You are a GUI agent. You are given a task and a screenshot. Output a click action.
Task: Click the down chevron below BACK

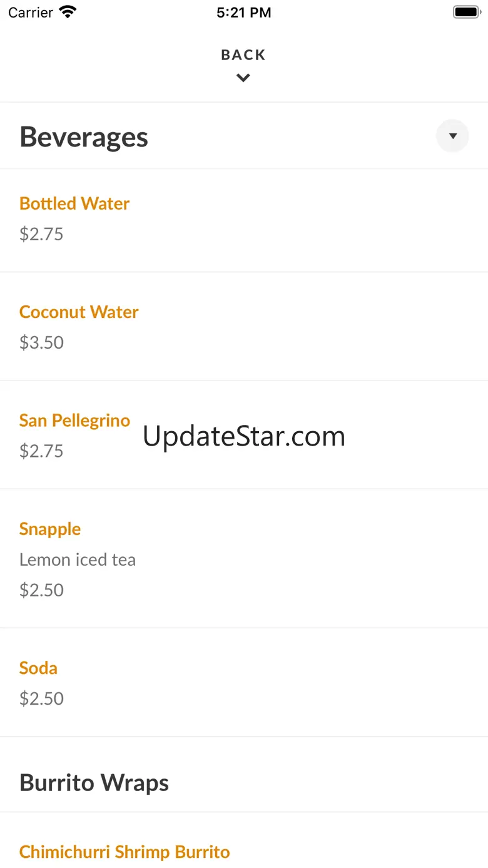tap(243, 78)
